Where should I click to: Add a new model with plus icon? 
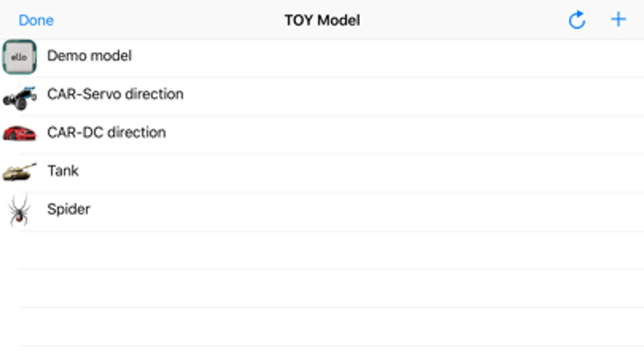(618, 19)
